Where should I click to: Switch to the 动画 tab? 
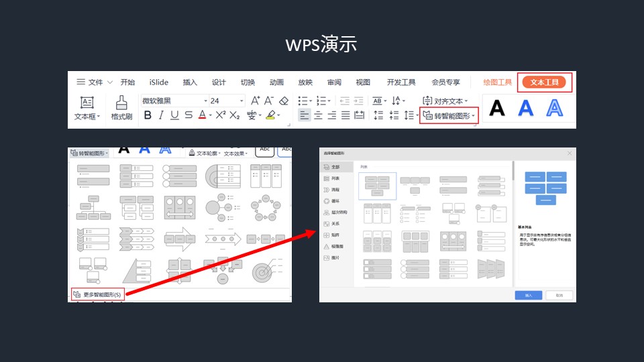pyautogui.click(x=276, y=82)
